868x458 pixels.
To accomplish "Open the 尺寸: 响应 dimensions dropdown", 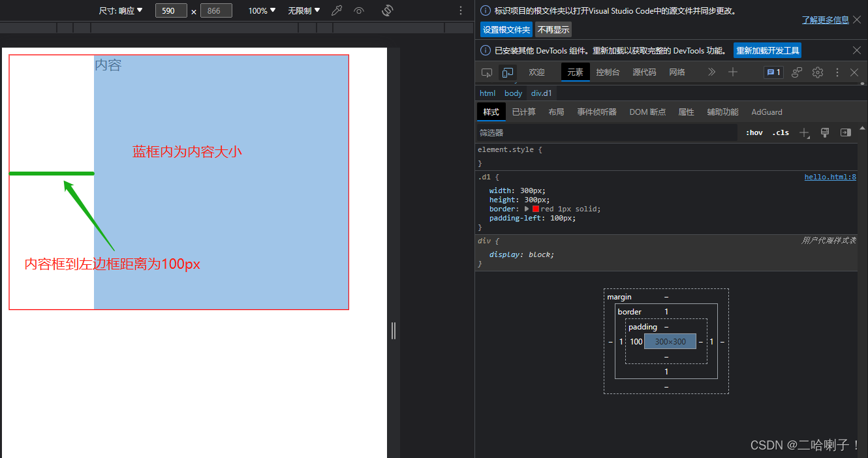I will click(x=121, y=10).
